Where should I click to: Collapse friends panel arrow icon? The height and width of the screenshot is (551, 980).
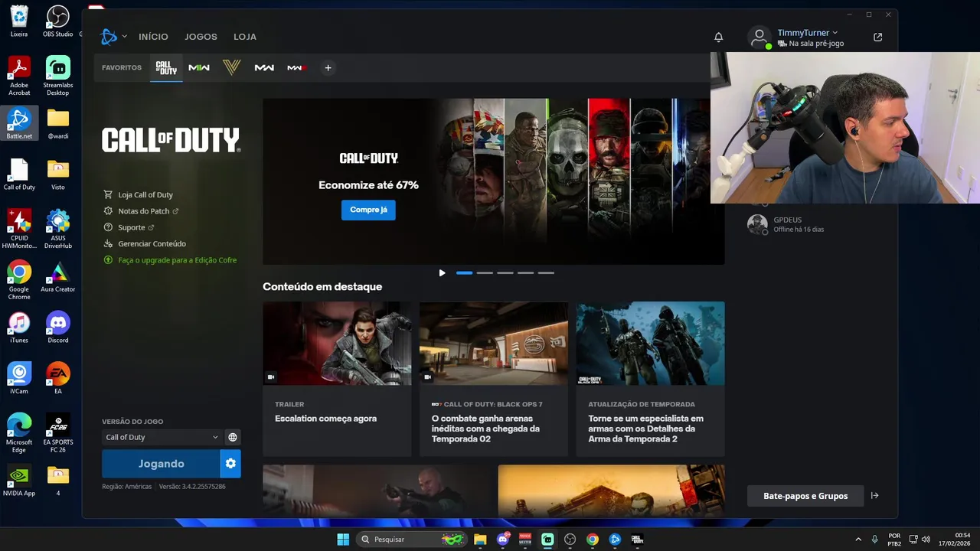click(874, 496)
